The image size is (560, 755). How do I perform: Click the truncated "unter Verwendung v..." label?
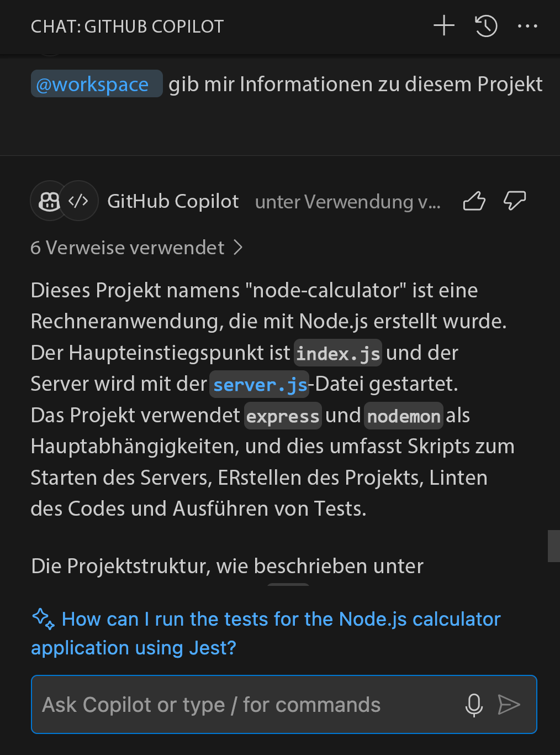click(x=348, y=202)
